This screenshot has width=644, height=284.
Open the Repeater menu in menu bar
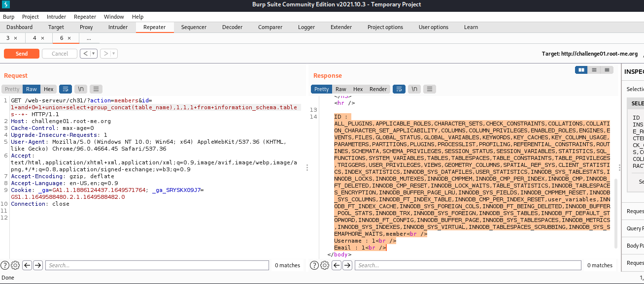click(x=85, y=17)
